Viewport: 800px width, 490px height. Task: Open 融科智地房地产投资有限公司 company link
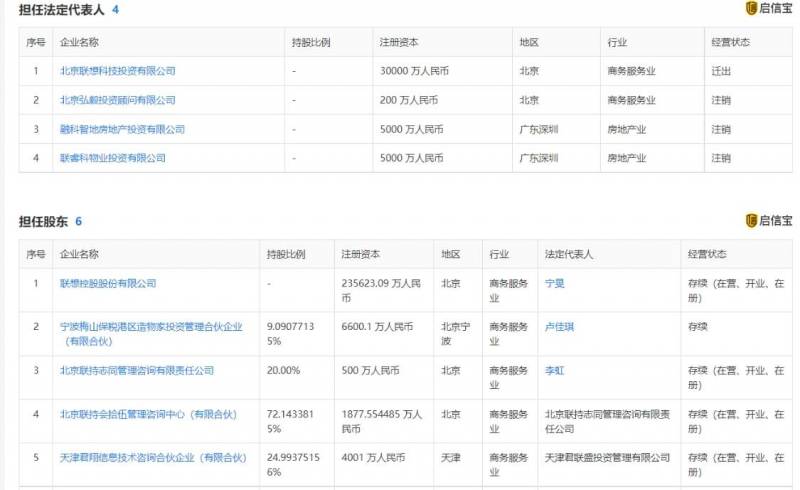[x=122, y=129]
